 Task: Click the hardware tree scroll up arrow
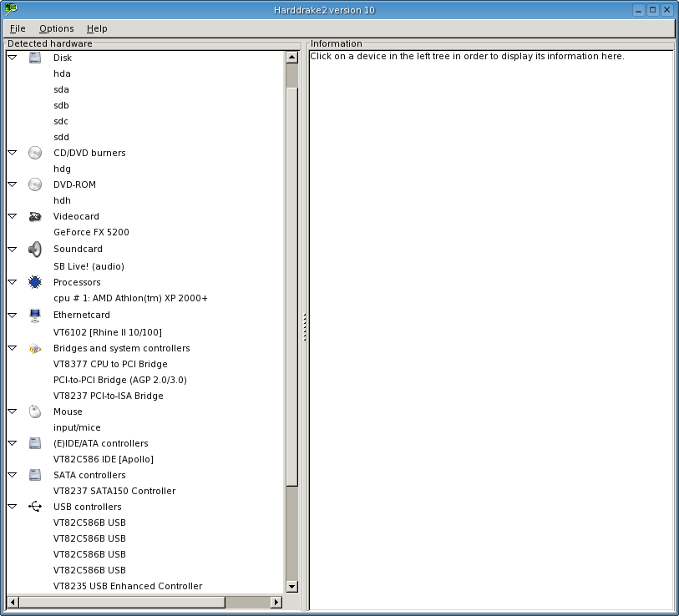coord(292,57)
